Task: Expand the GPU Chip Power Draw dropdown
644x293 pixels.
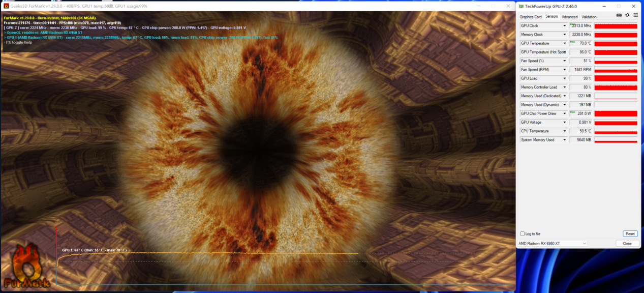Action: point(564,113)
